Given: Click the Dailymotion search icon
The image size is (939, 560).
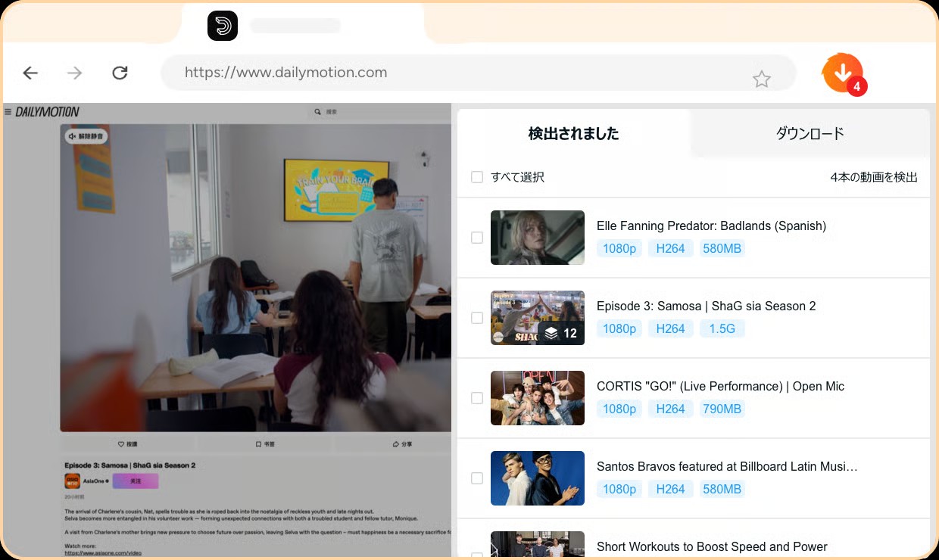Looking at the screenshot, I should coord(317,111).
